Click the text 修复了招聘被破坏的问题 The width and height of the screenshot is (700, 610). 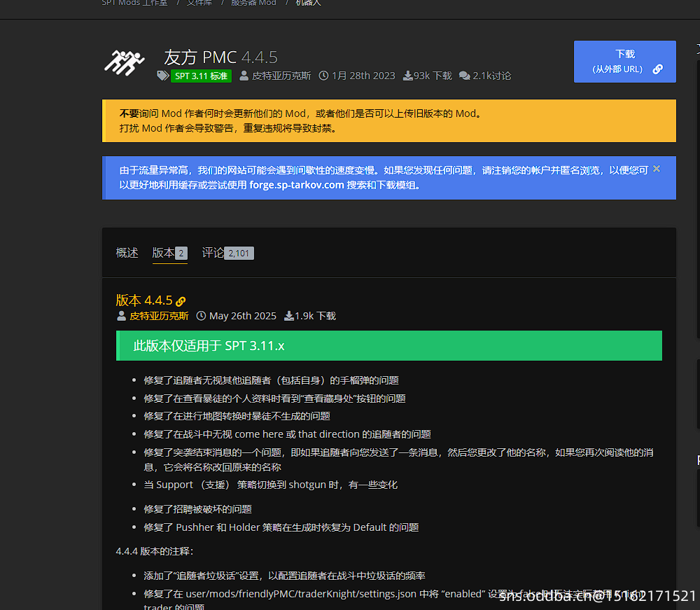(198, 510)
